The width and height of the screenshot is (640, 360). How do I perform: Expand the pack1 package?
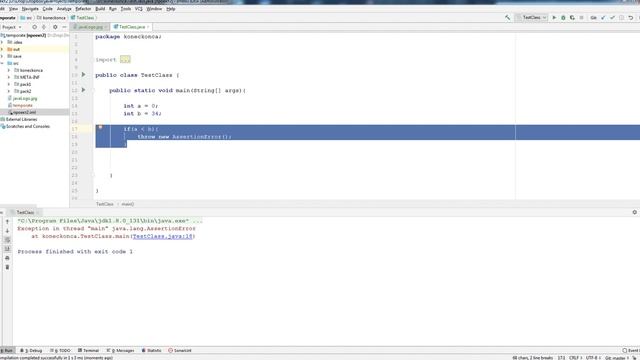9,84
